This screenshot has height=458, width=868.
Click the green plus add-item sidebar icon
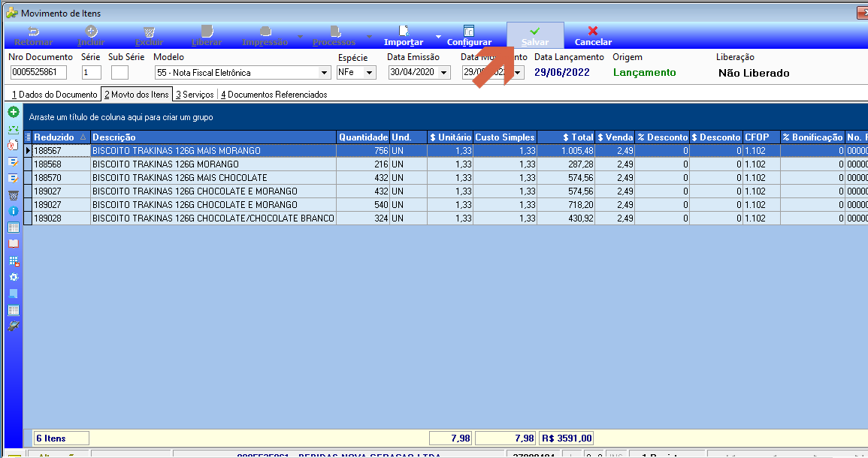click(x=14, y=113)
